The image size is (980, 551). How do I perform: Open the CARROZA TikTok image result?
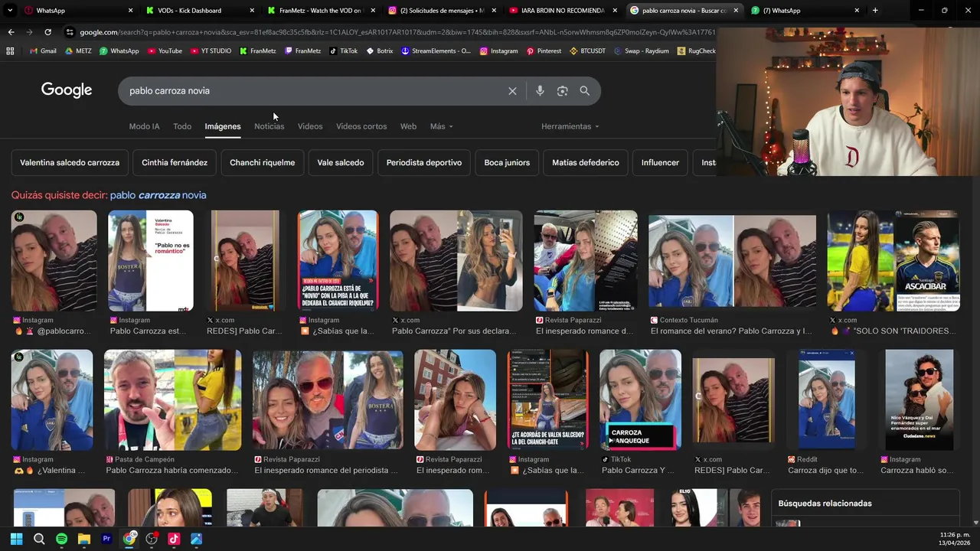[640, 400]
